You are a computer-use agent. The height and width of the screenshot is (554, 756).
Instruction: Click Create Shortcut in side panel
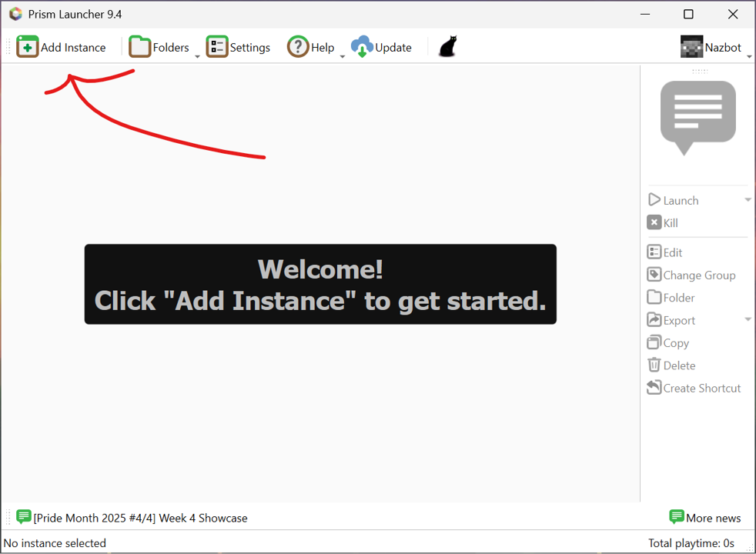click(x=694, y=388)
